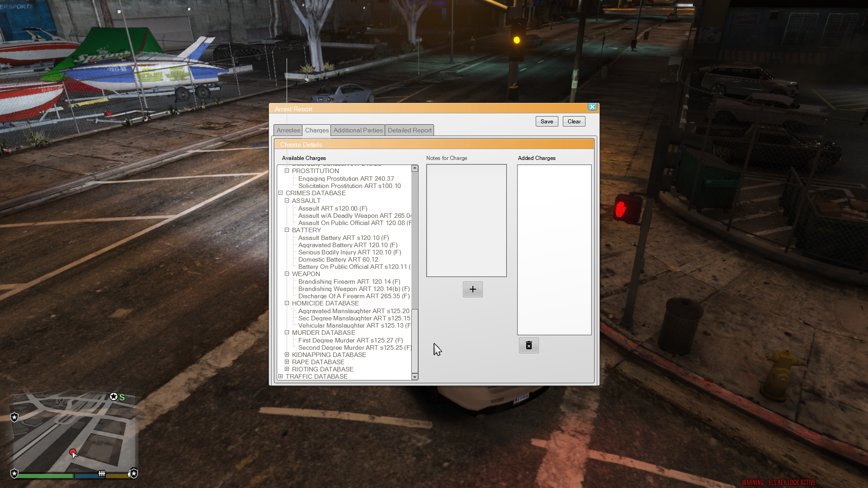Image resolution: width=868 pixels, height=488 pixels.
Task: Close the Arrest Report window
Action: coord(592,107)
